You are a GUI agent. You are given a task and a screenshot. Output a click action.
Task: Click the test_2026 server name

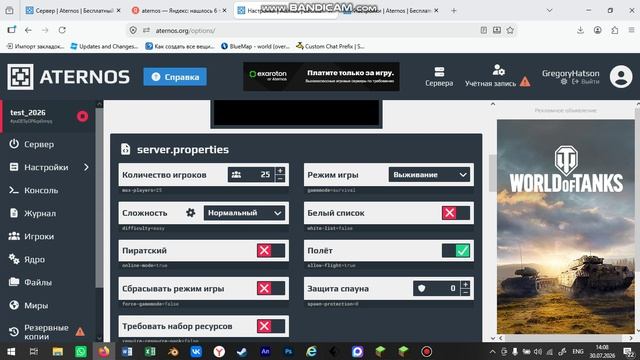pyautogui.click(x=28, y=112)
